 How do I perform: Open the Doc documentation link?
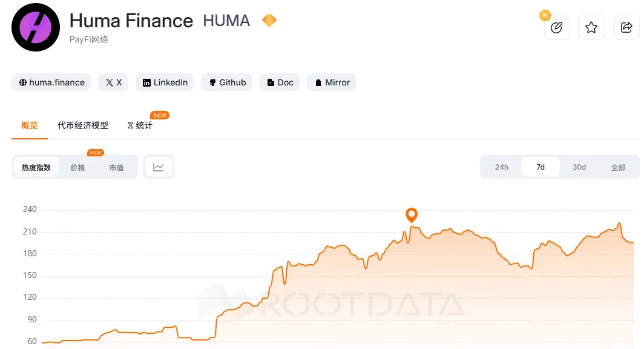pos(280,82)
